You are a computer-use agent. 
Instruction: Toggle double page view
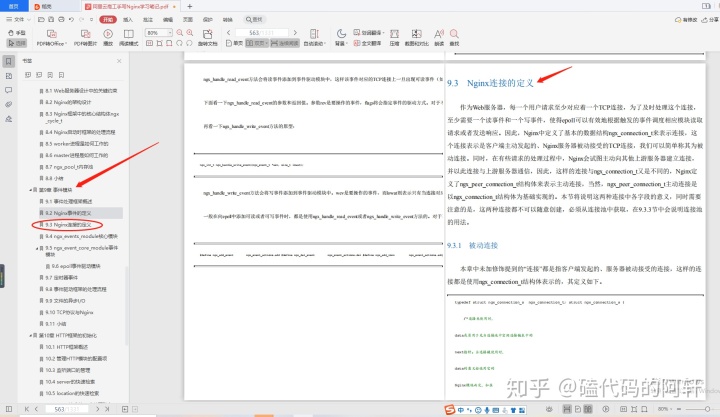[x=257, y=43]
